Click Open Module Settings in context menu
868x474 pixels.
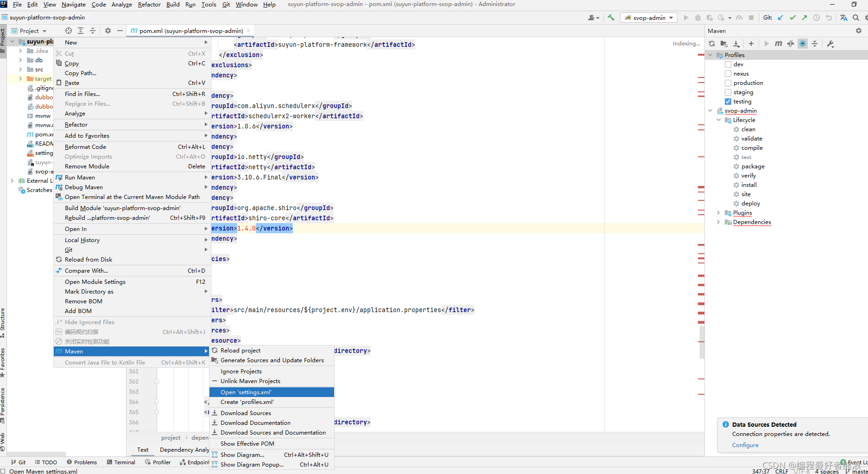(x=132, y=282)
